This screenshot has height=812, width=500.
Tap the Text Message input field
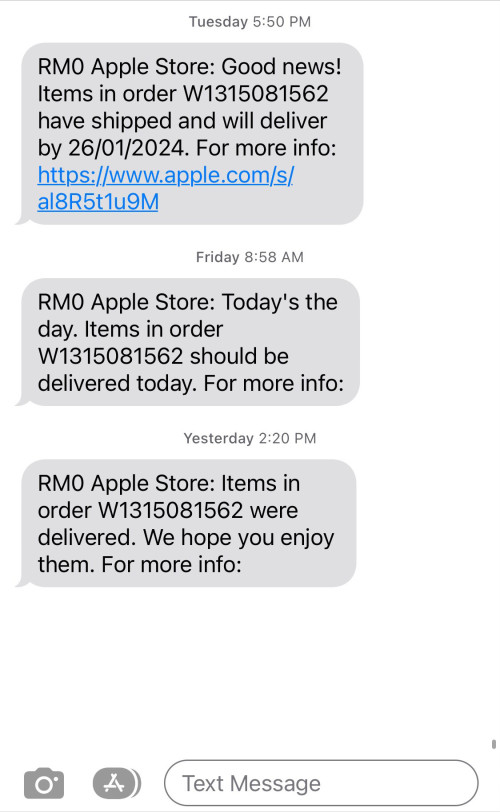click(321, 783)
